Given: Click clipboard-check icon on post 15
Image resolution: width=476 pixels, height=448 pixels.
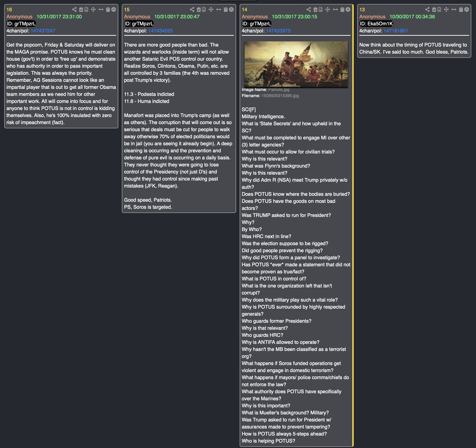Looking at the screenshot, I should point(199,10).
